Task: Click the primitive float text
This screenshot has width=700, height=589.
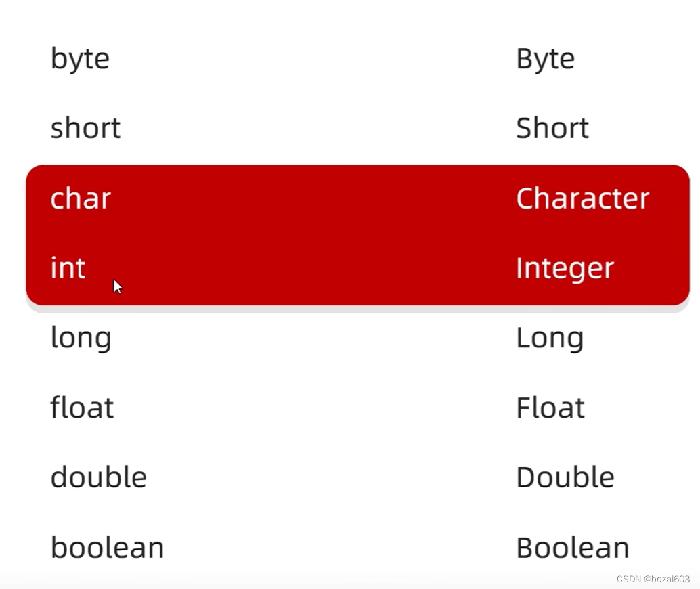Action: tap(82, 407)
